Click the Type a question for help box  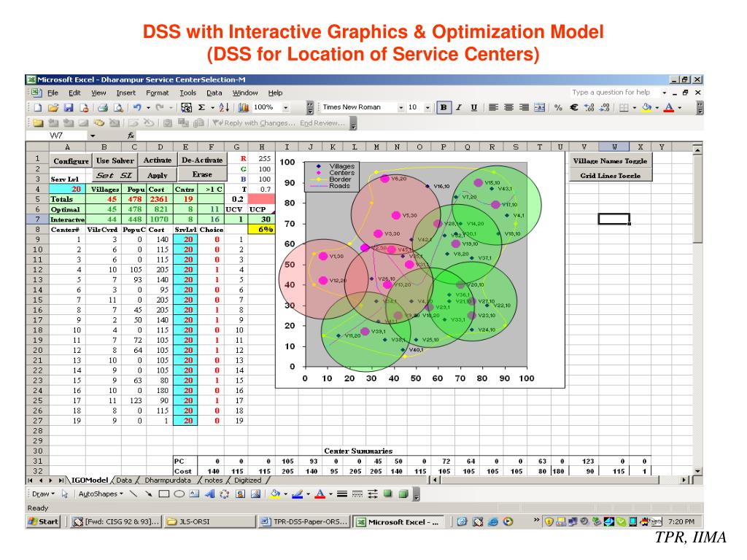click(x=614, y=93)
